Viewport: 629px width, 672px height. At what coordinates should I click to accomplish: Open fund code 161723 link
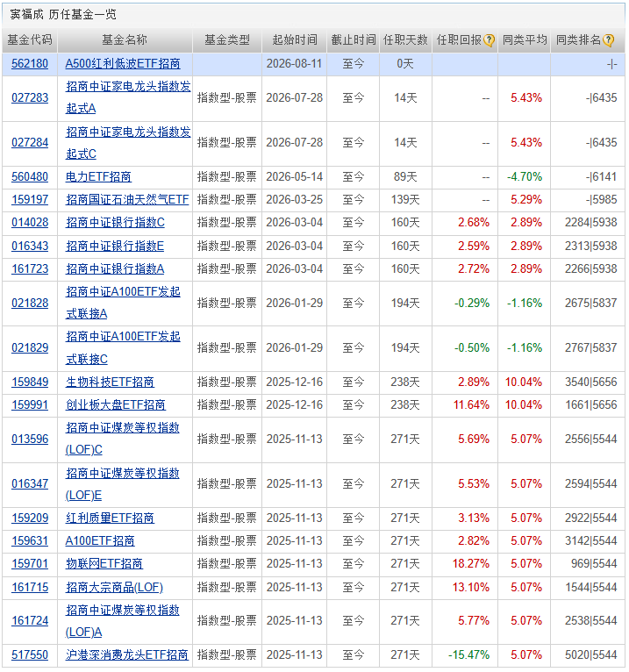[x=30, y=269]
